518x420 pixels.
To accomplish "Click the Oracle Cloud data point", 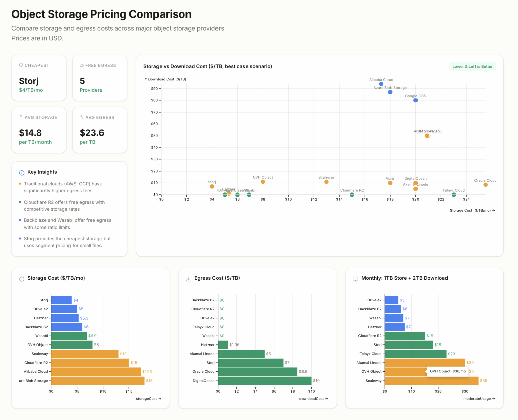I will pyautogui.click(x=486, y=185).
